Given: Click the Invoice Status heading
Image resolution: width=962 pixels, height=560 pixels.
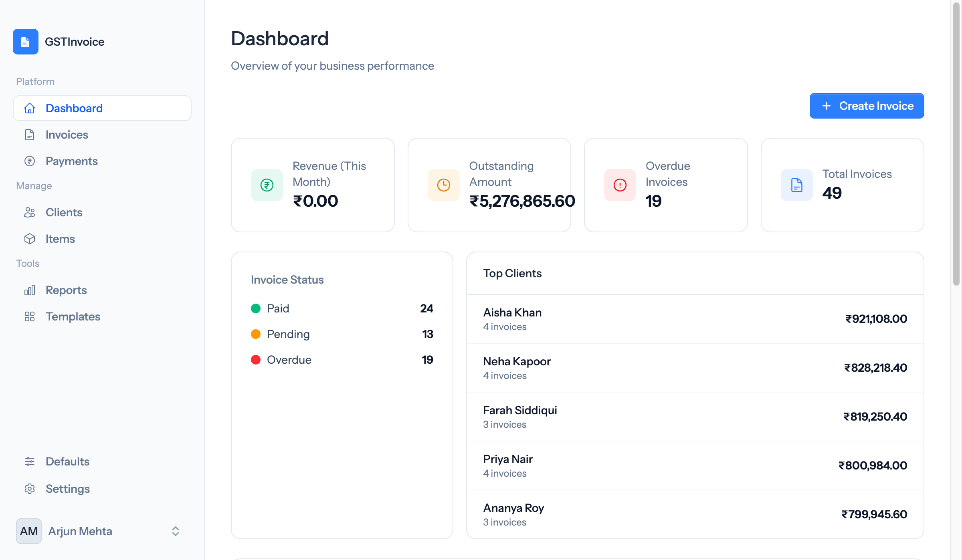Looking at the screenshot, I should click(287, 280).
